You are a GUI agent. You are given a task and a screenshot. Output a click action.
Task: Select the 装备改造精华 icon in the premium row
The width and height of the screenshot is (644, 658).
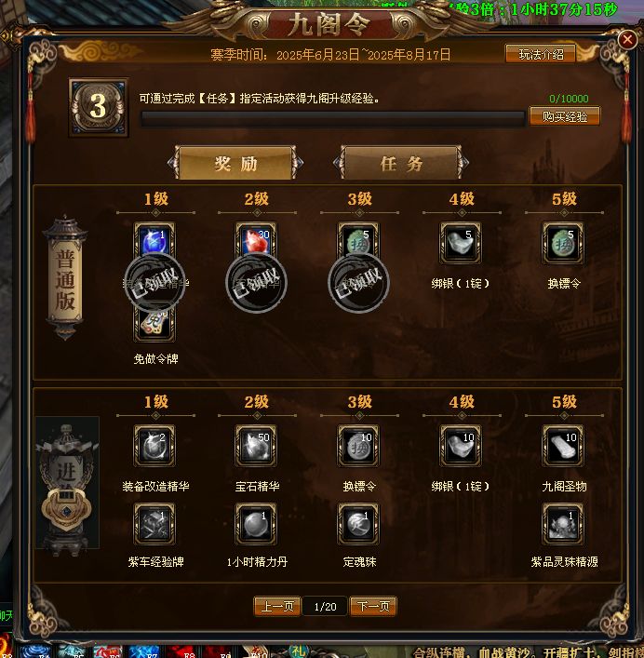pos(154,446)
